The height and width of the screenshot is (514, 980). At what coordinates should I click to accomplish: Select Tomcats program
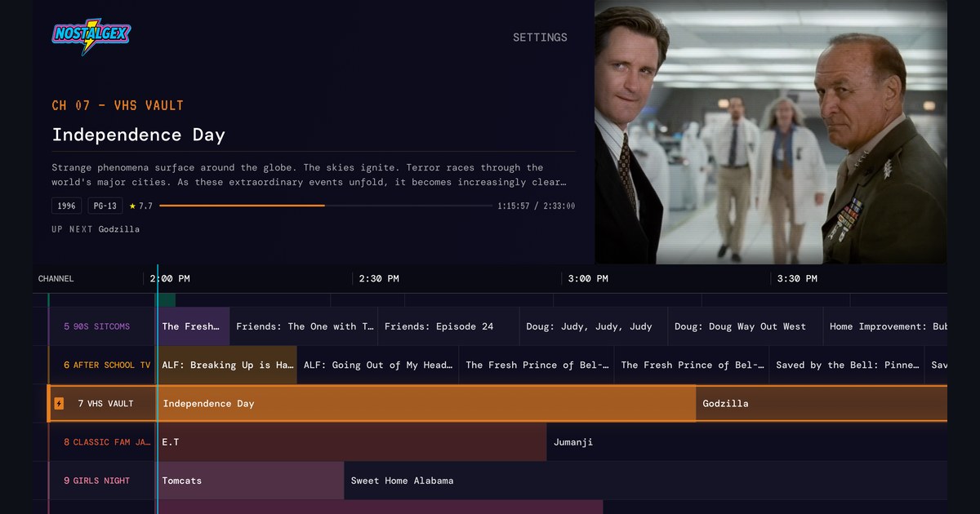click(x=251, y=481)
